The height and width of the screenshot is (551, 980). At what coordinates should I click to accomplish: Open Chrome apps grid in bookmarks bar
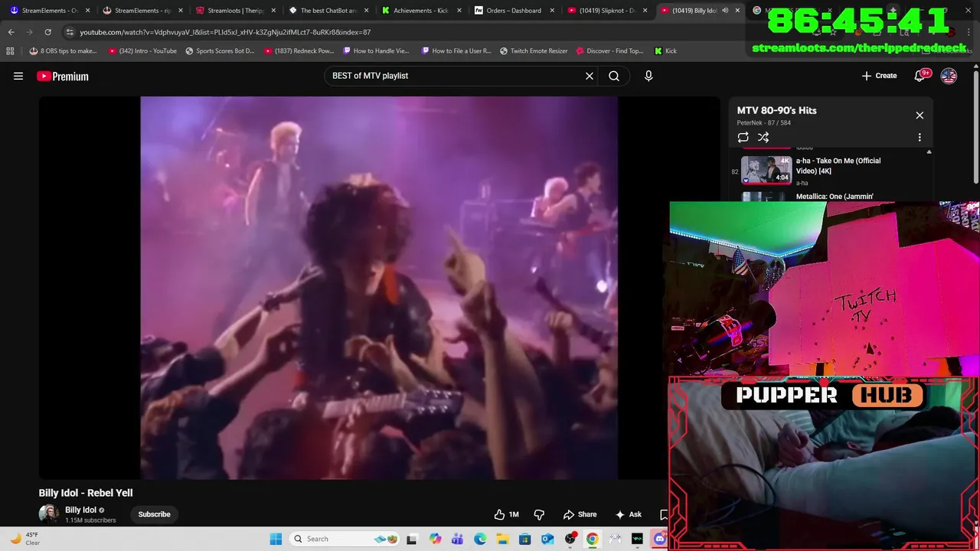(10, 51)
